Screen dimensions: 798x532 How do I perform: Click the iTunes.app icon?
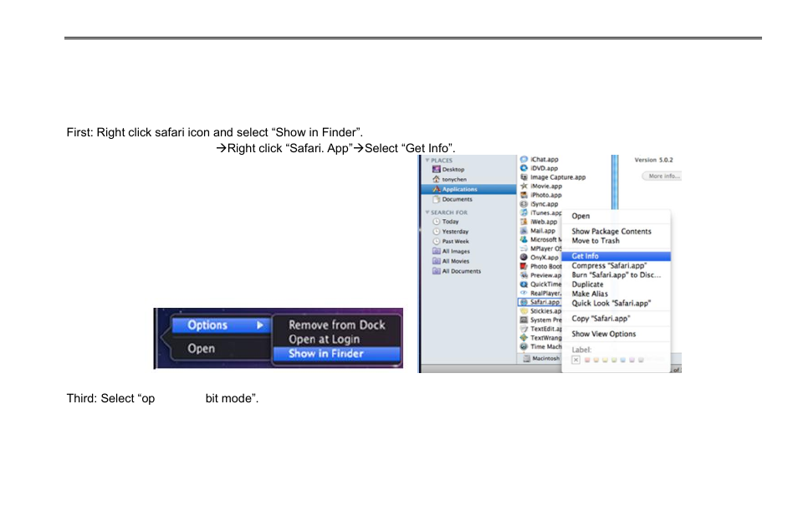click(524, 212)
